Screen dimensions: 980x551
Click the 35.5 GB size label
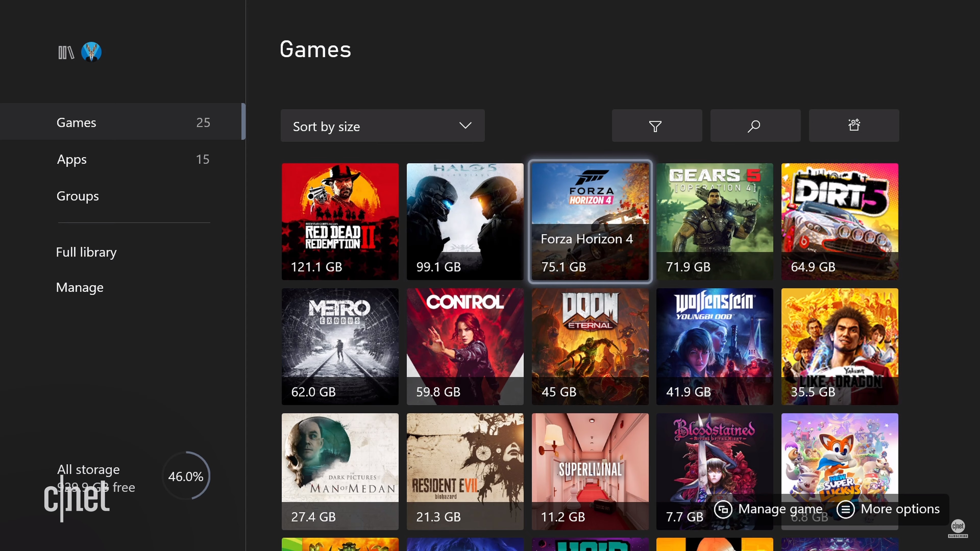click(x=813, y=392)
